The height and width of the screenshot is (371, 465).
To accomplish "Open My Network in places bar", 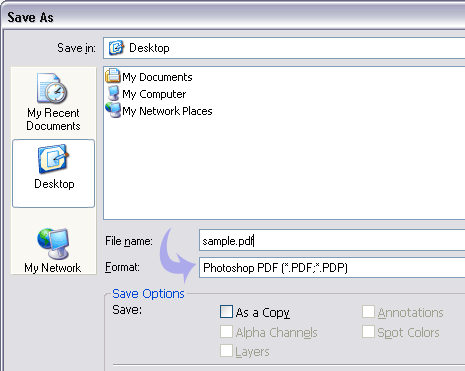I will (x=53, y=251).
